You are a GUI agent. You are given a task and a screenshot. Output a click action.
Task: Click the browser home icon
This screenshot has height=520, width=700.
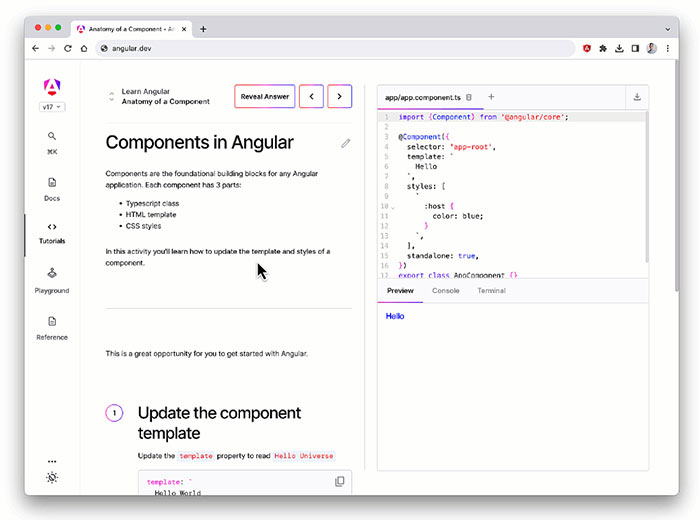84,48
